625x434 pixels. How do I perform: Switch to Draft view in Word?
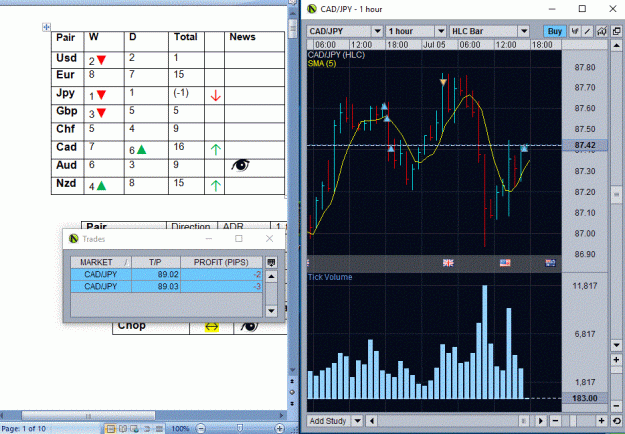159,429
